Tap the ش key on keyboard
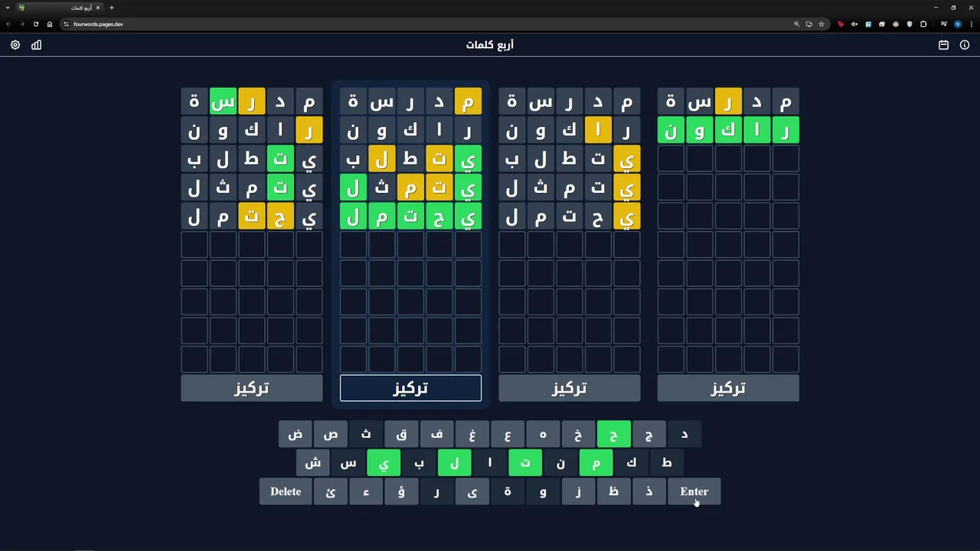Image resolution: width=980 pixels, height=551 pixels. coord(313,462)
